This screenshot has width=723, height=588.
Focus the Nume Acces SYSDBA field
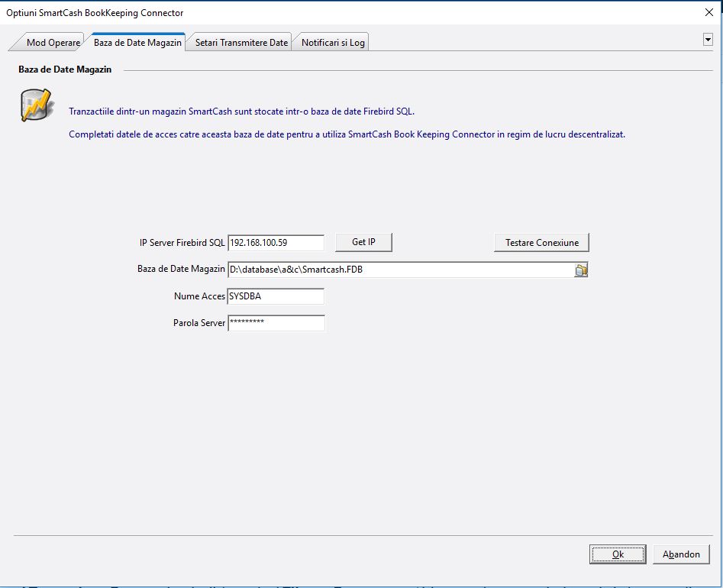tap(276, 296)
